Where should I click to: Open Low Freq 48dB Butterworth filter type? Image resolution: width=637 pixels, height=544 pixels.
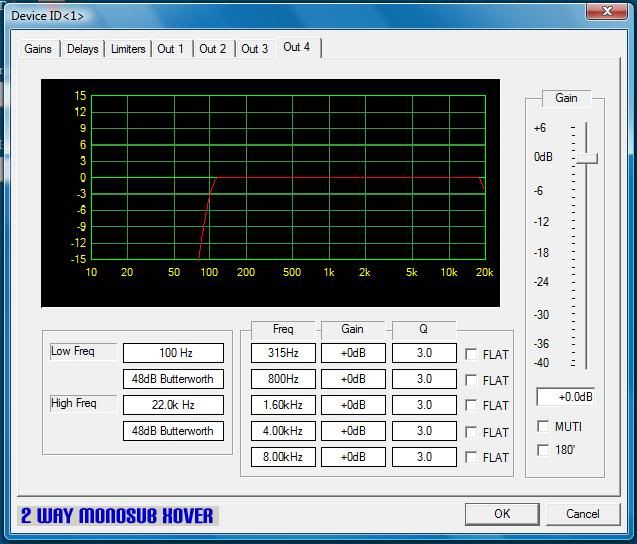coord(173,379)
